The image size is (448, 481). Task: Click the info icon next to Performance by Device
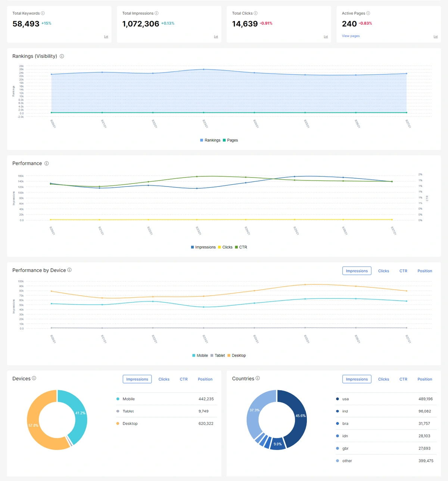(69, 270)
